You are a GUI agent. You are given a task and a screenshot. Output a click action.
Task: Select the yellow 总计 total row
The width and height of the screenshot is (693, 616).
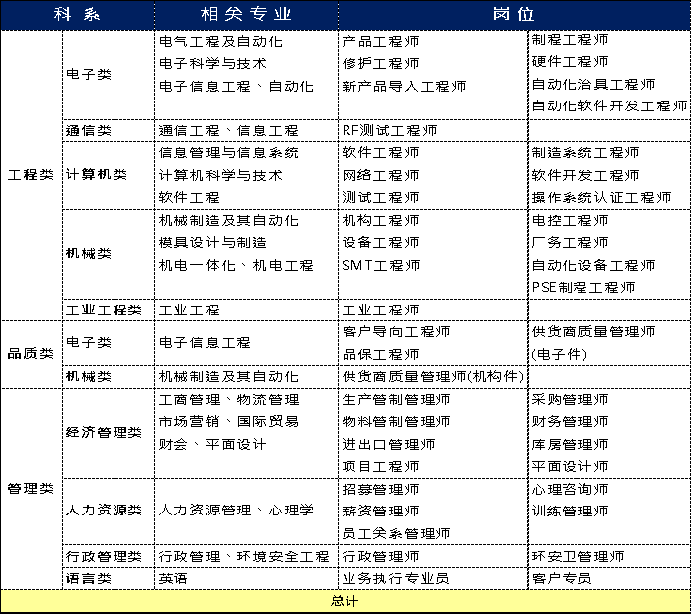[x=345, y=601]
